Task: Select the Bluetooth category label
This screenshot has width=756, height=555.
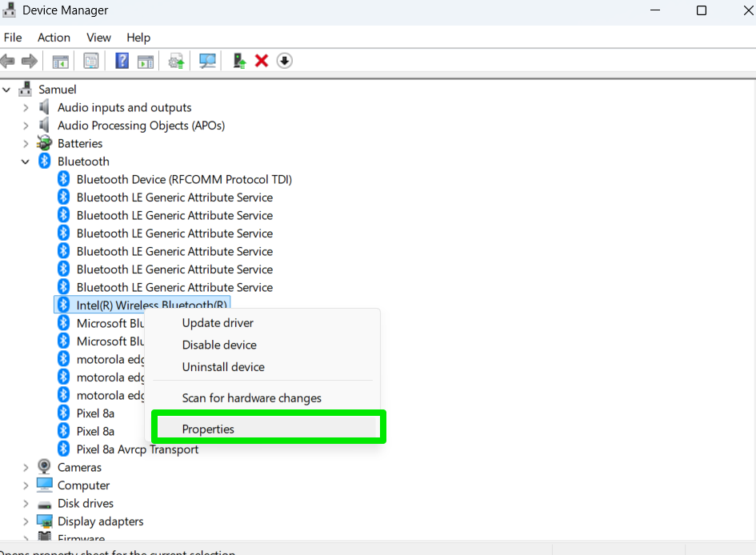Action: click(83, 162)
